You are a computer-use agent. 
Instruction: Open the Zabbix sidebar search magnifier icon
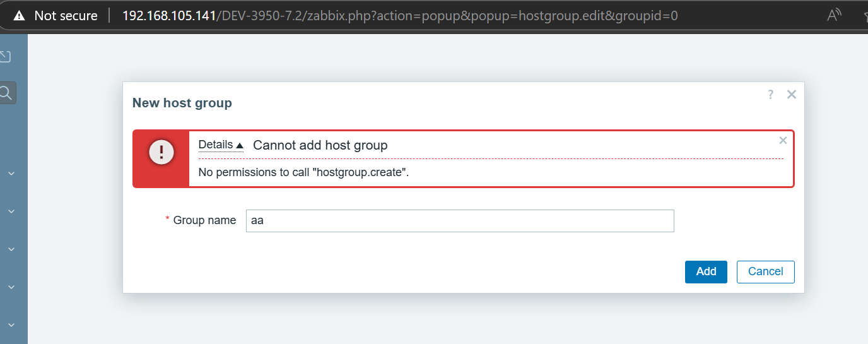(6, 93)
